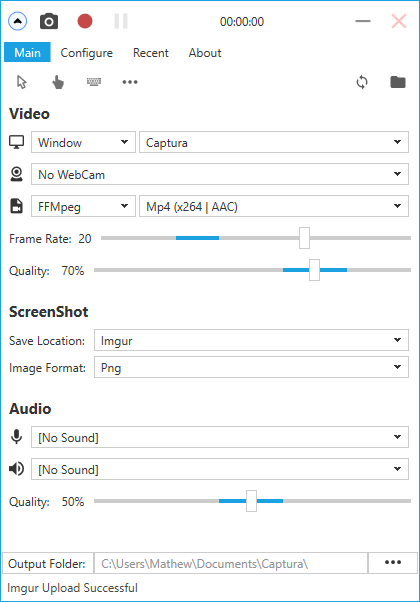
Task: Start recording with the red record button
Action: (x=84, y=21)
